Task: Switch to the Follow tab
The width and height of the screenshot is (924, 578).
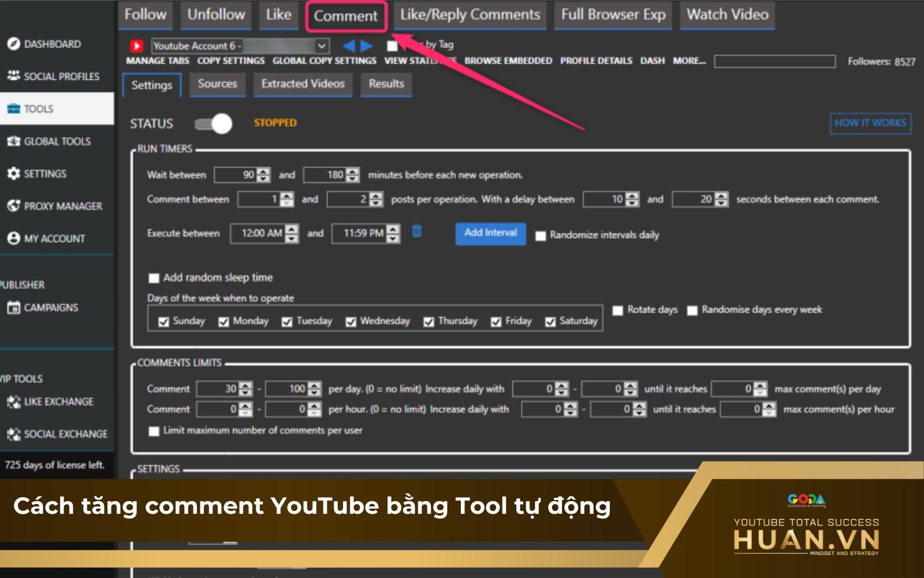Action: click(x=146, y=15)
